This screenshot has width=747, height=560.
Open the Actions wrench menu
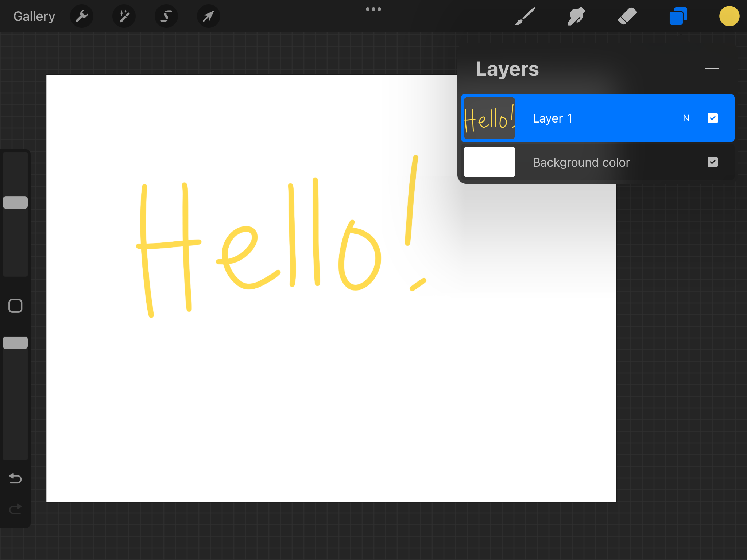(82, 16)
